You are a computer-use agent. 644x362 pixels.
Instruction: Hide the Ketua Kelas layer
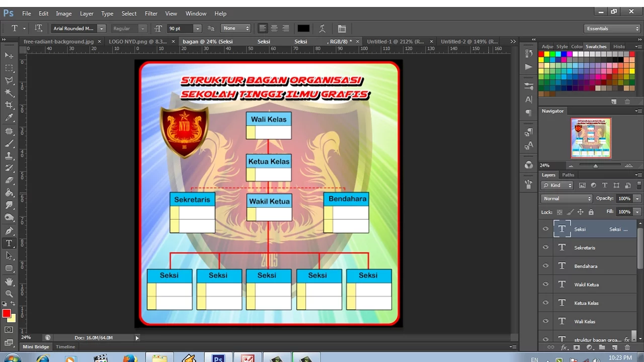545,303
